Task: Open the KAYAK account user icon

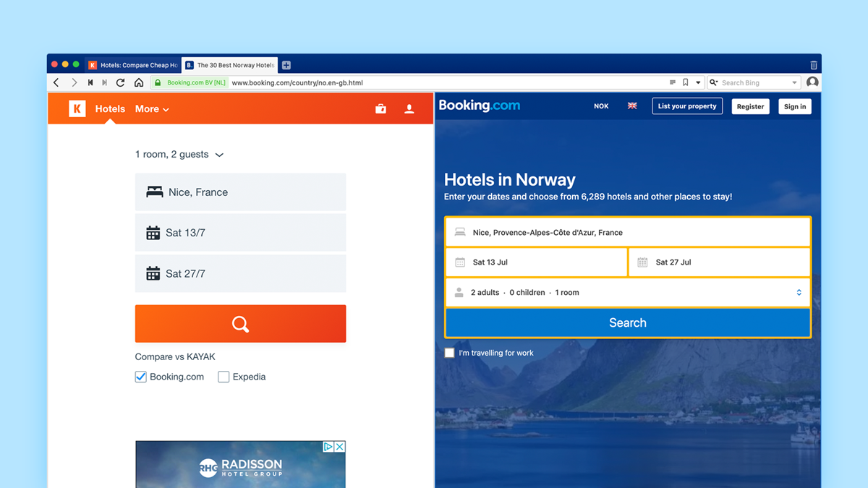Action: pos(409,109)
